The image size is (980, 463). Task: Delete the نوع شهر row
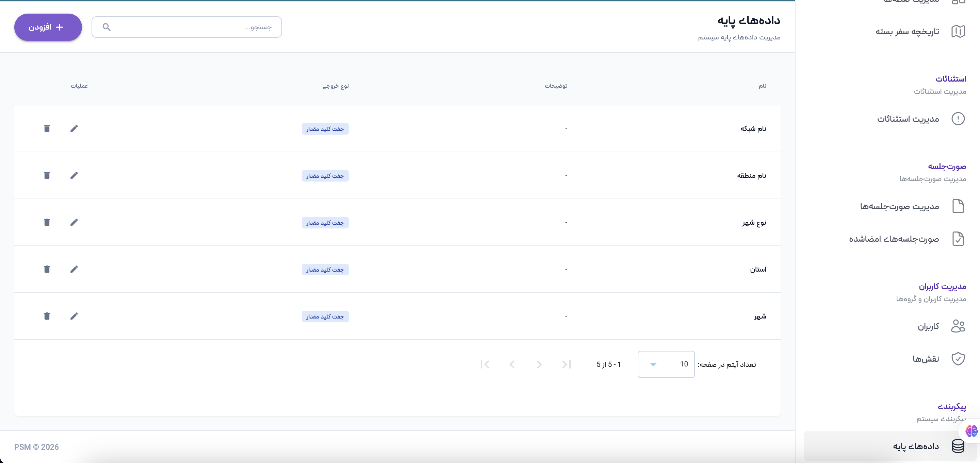coord(47,222)
